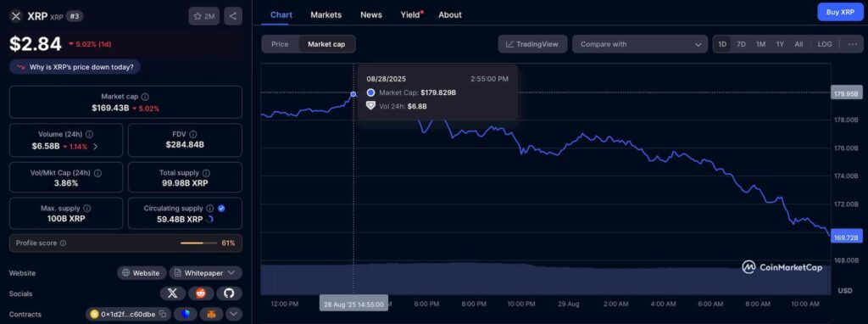Open the Markets tab
868x324 pixels.
[326, 15]
